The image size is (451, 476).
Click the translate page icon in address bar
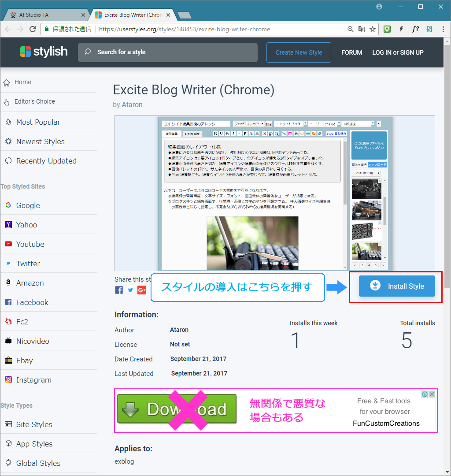[361, 29]
